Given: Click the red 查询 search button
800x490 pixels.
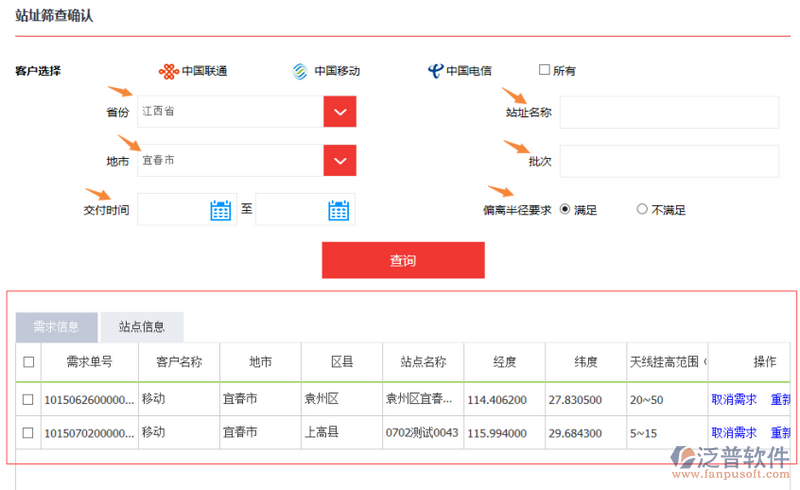Looking at the screenshot, I should click(x=403, y=260).
